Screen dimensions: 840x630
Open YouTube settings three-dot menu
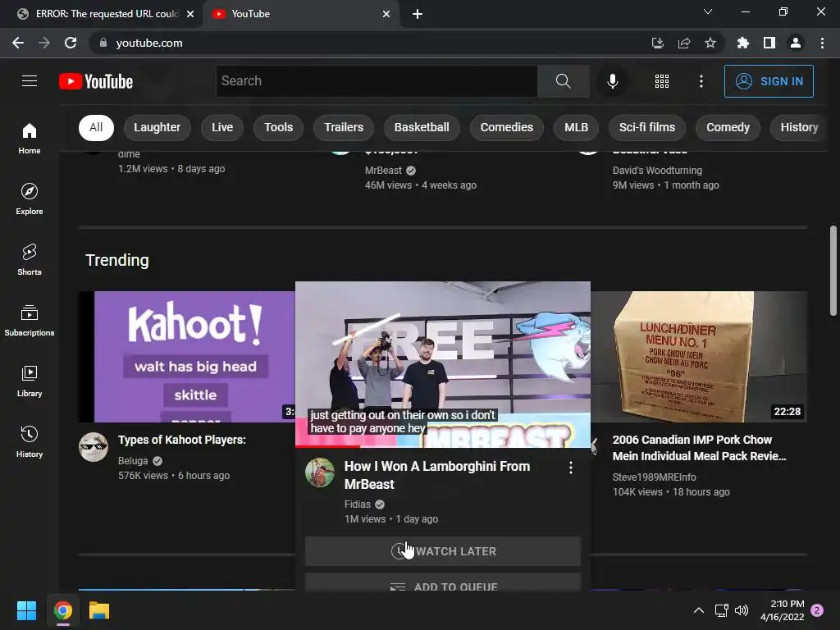(701, 81)
